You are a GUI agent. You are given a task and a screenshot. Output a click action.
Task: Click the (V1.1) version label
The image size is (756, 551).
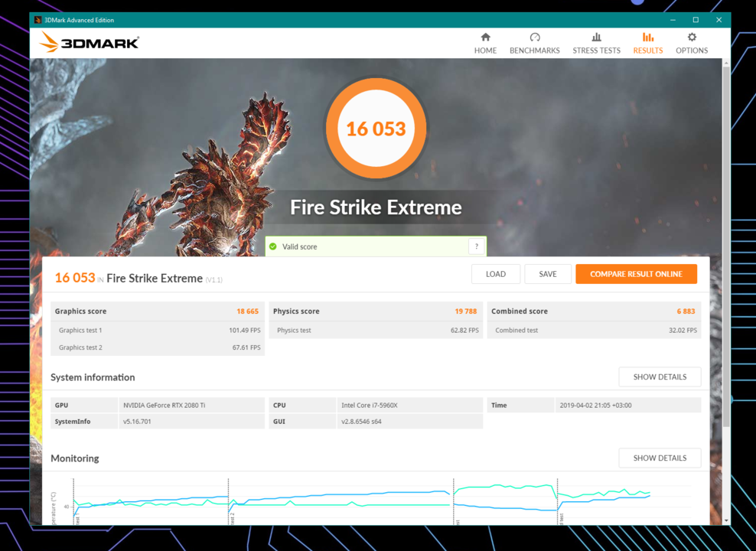click(214, 279)
